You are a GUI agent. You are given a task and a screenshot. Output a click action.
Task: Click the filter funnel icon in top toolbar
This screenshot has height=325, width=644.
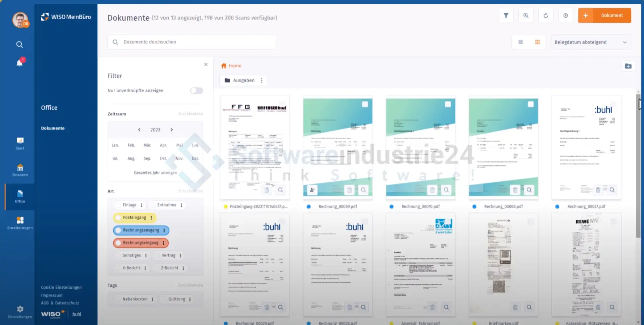point(506,16)
